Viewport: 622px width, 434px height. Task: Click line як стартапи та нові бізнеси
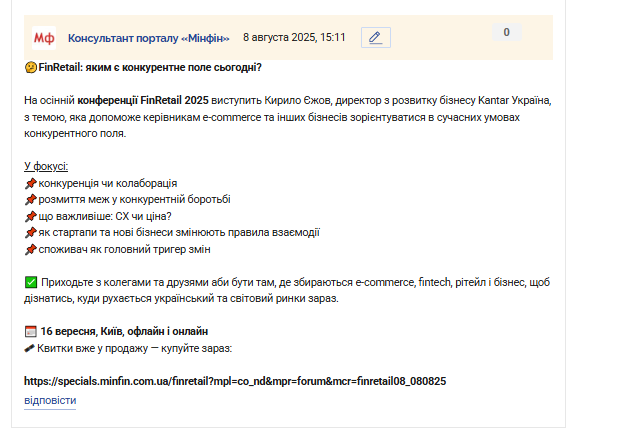tap(179, 232)
